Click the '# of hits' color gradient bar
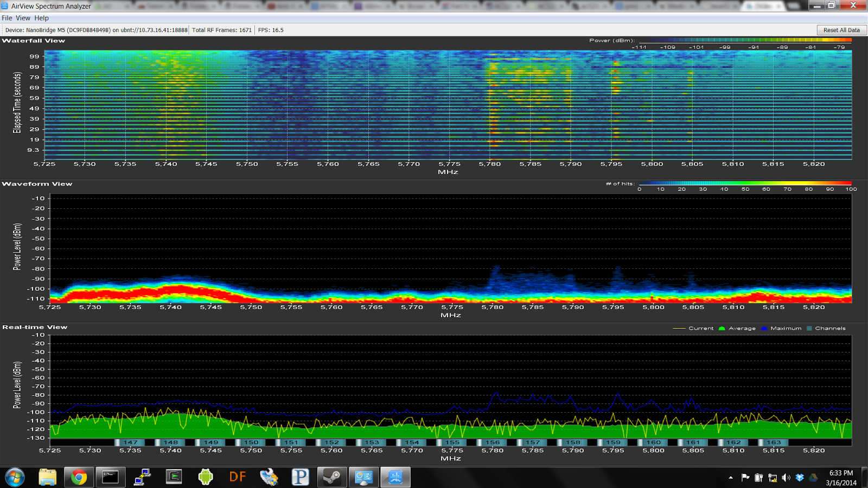Image resolution: width=868 pixels, height=488 pixels. click(x=745, y=183)
